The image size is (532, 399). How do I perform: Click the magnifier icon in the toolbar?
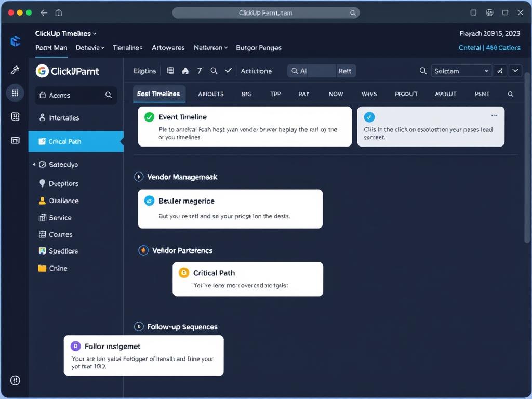[214, 71]
